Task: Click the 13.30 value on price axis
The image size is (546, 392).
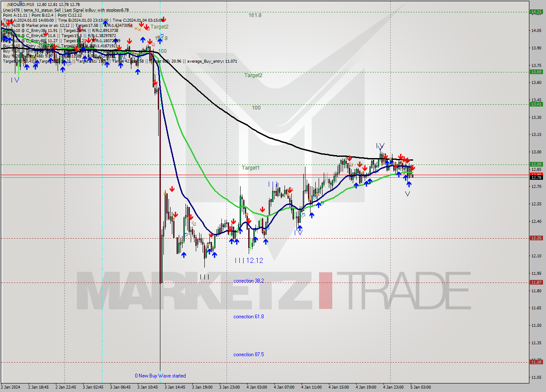Action: [x=536, y=117]
